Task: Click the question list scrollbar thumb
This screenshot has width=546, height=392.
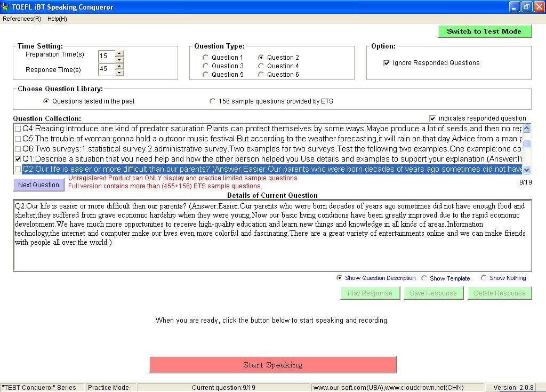Action: pos(526,143)
